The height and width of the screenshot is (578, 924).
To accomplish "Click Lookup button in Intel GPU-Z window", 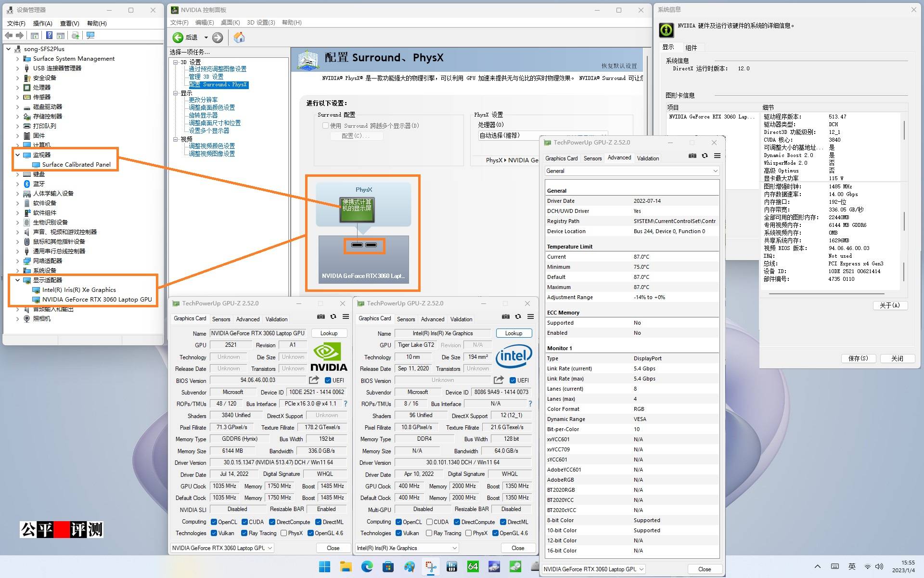I will coord(513,333).
